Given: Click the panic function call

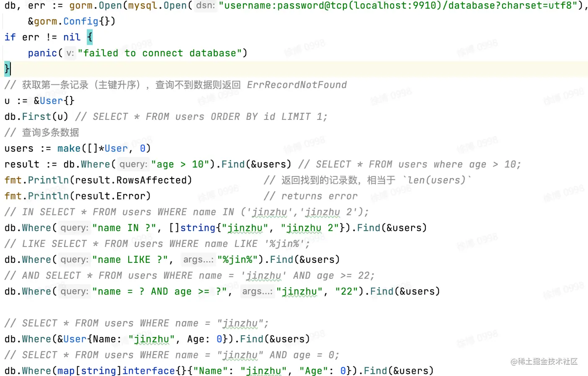Looking at the screenshot, I should click(x=42, y=53).
